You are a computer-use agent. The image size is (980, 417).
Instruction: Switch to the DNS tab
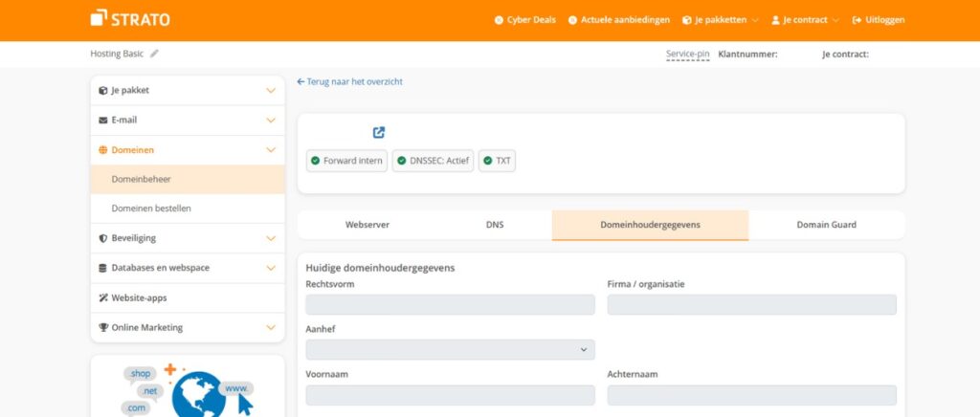tap(494, 225)
